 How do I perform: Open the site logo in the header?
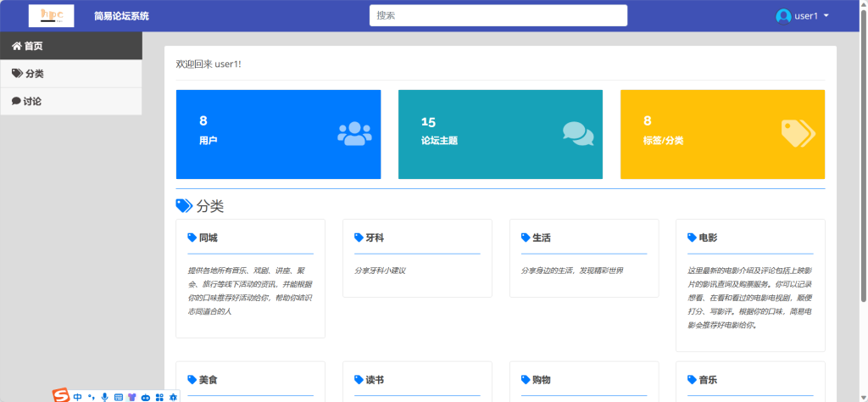tap(51, 15)
